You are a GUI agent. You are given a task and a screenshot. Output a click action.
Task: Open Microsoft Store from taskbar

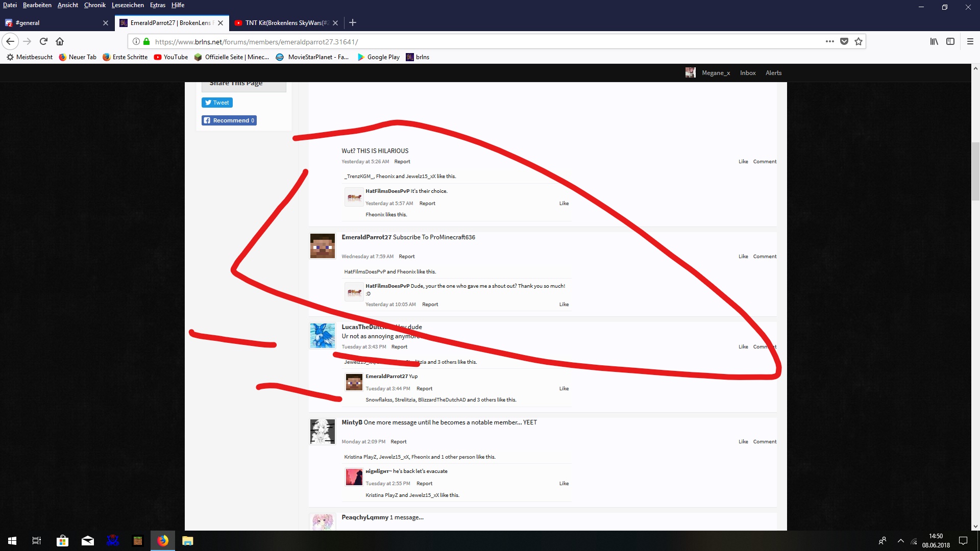pos(62,541)
